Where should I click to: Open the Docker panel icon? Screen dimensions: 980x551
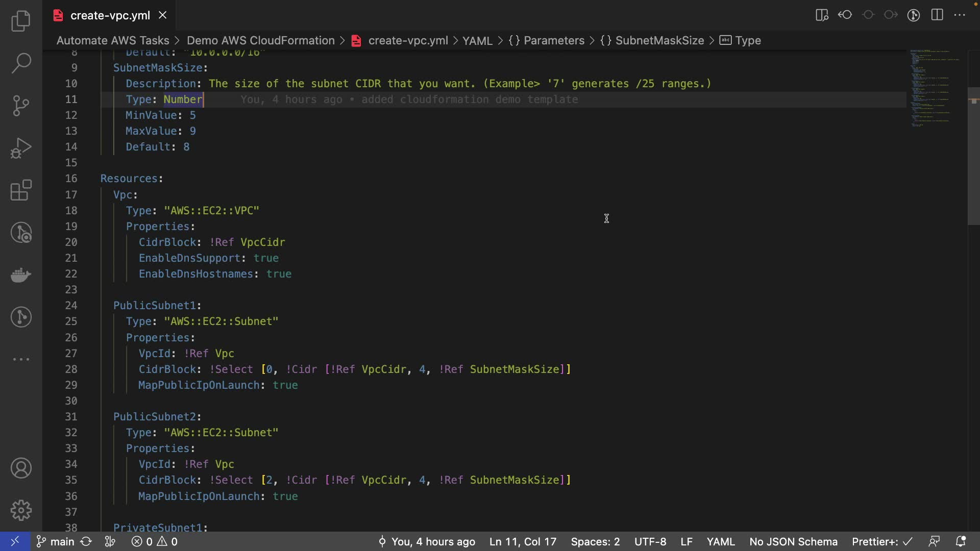[21, 275]
